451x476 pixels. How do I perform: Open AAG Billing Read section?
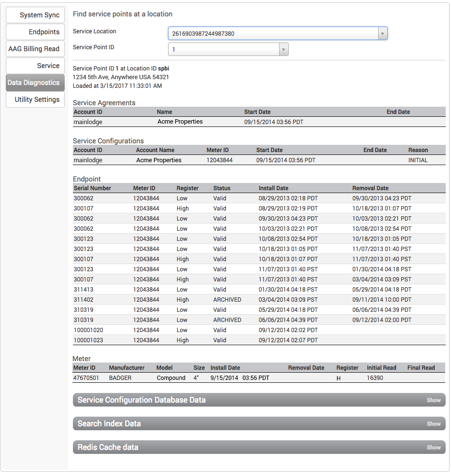(x=35, y=49)
